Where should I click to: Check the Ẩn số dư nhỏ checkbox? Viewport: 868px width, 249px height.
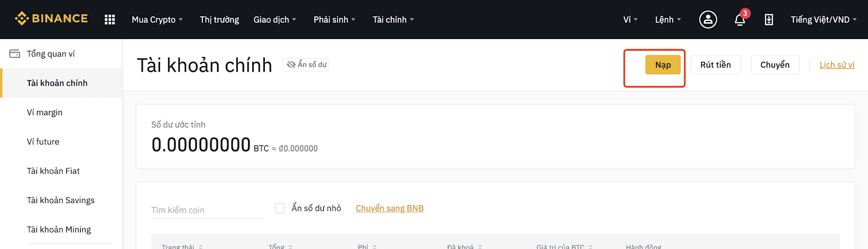[280, 208]
